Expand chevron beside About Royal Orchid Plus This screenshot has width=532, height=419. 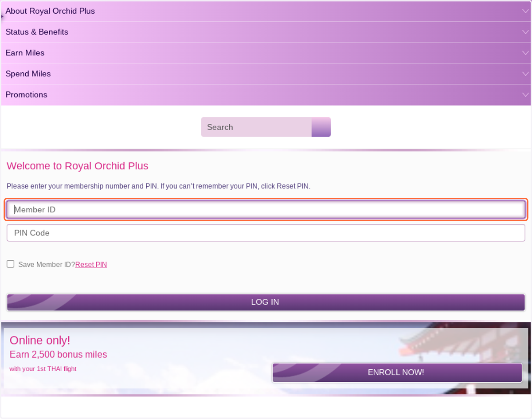tap(525, 11)
